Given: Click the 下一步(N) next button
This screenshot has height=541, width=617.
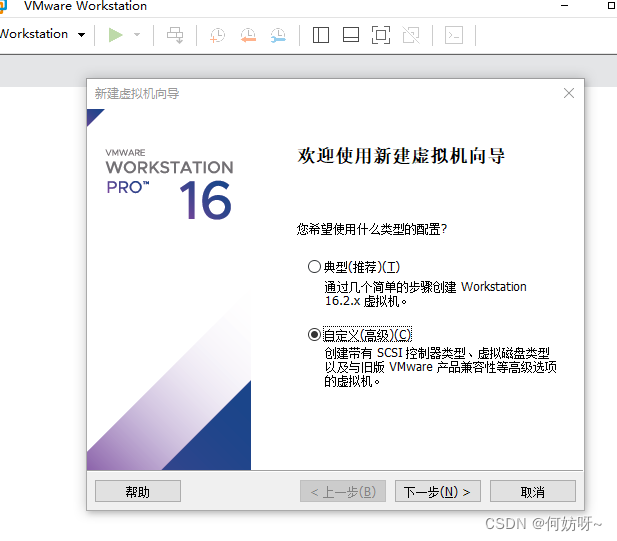Looking at the screenshot, I should coord(438,491).
